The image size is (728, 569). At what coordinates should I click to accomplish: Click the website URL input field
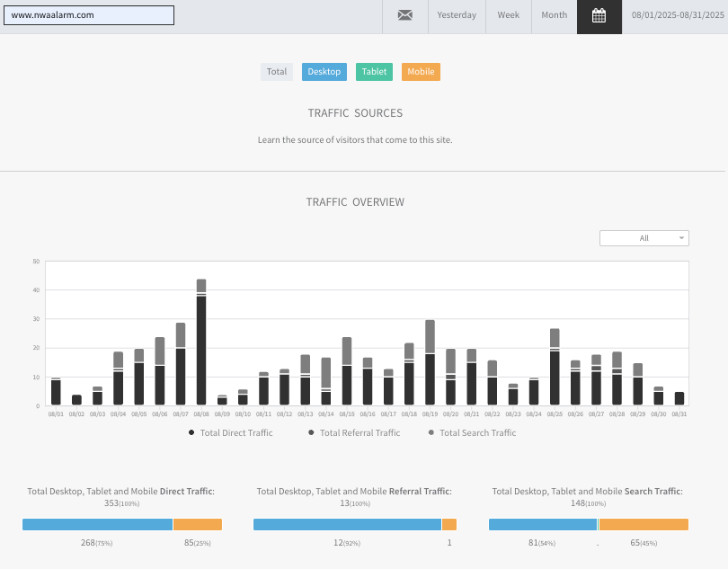(88, 15)
